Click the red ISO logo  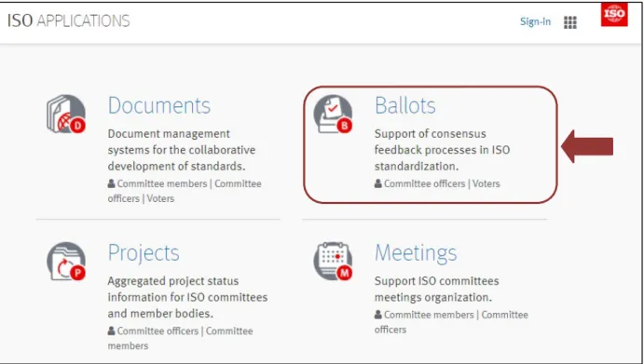[614, 14]
